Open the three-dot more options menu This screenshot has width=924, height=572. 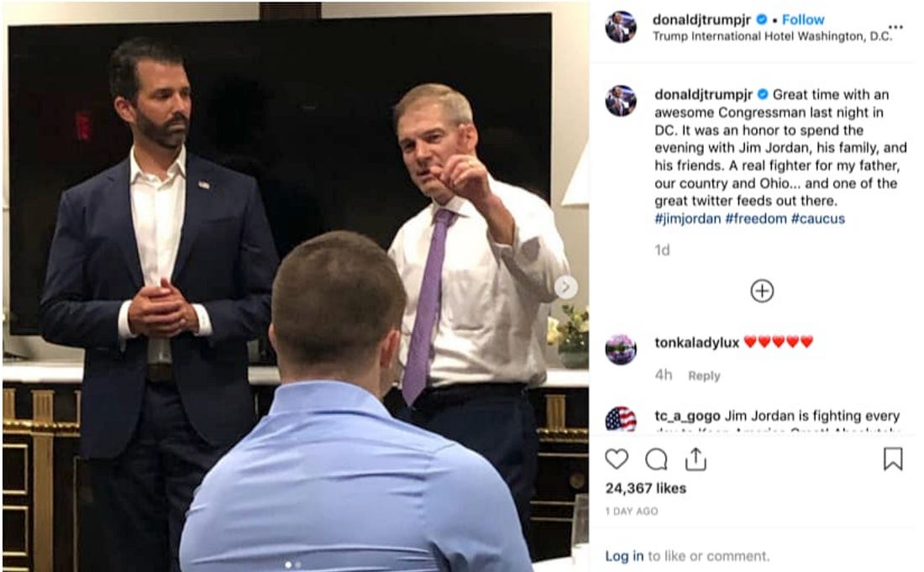tap(895, 27)
